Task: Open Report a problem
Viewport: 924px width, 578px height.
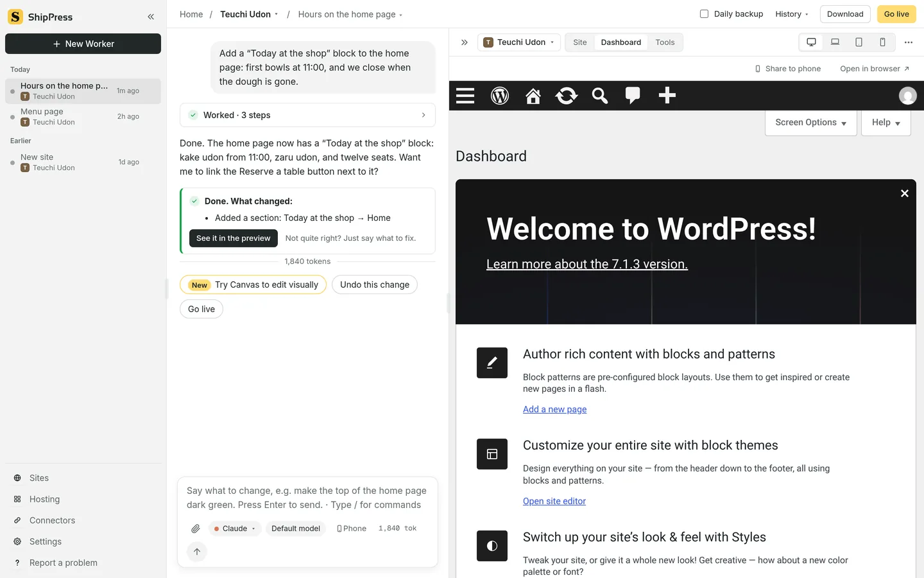Action: pyautogui.click(x=63, y=563)
